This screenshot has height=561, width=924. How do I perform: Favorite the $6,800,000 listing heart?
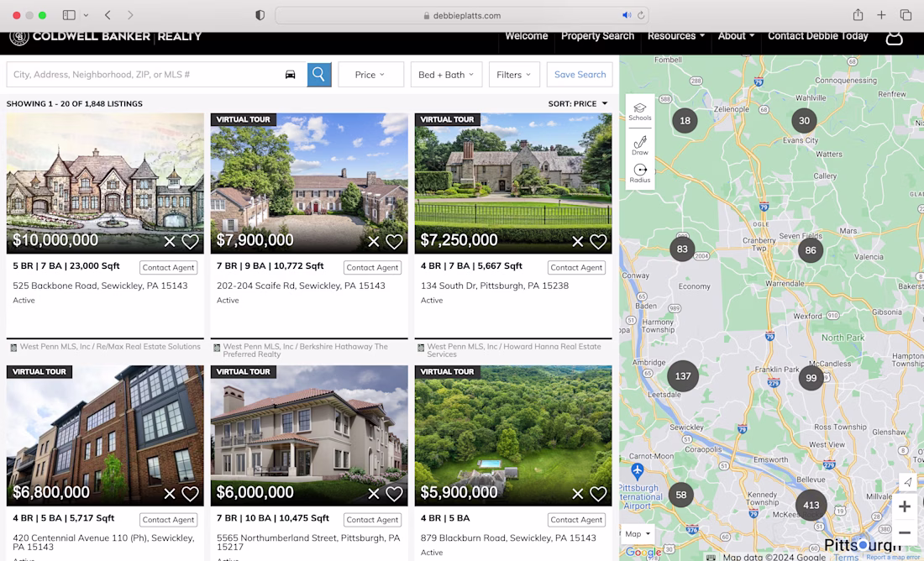pyautogui.click(x=190, y=494)
